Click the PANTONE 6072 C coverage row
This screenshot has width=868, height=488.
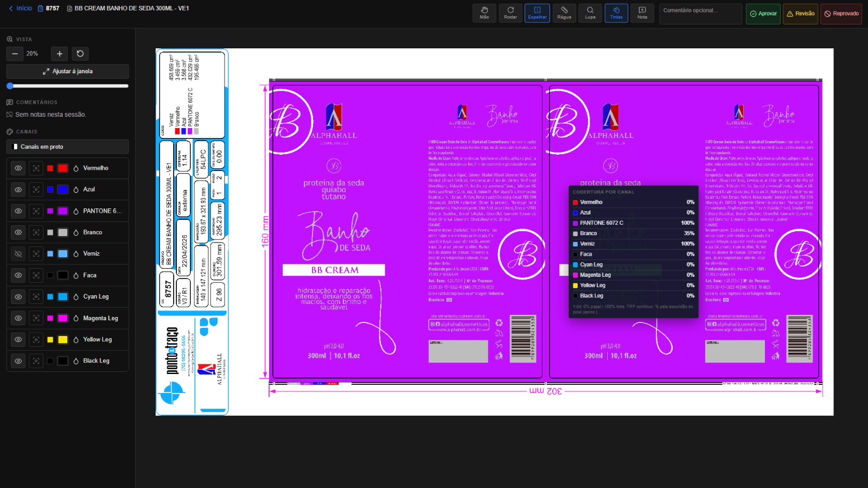(x=633, y=223)
